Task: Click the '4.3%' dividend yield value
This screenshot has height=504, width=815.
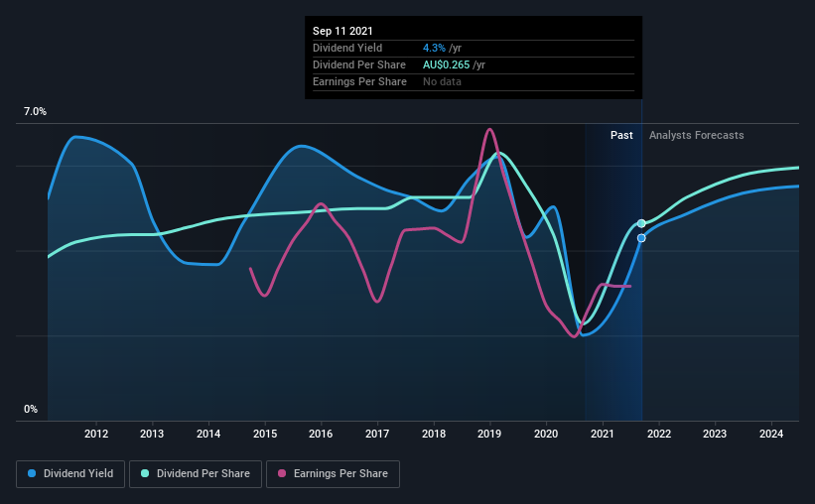Action: pos(434,48)
